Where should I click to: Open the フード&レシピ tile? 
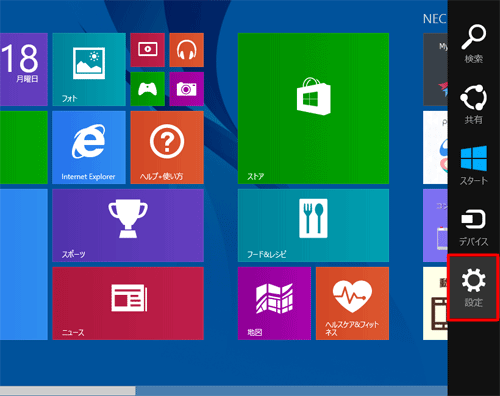(313, 225)
